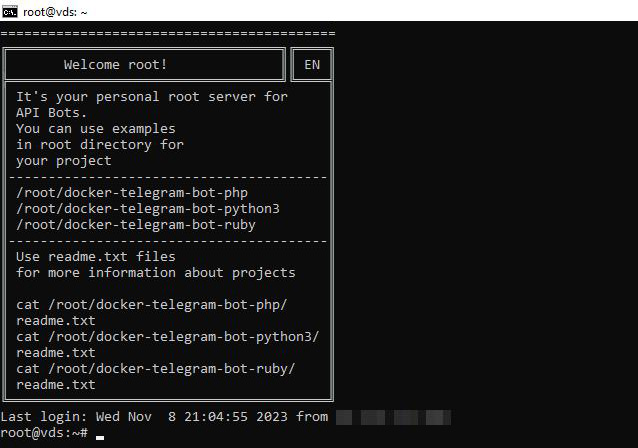The image size is (638, 448).
Task: Click the path /root/docker-telegram-bot-php in list
Action: pos(132,193)
